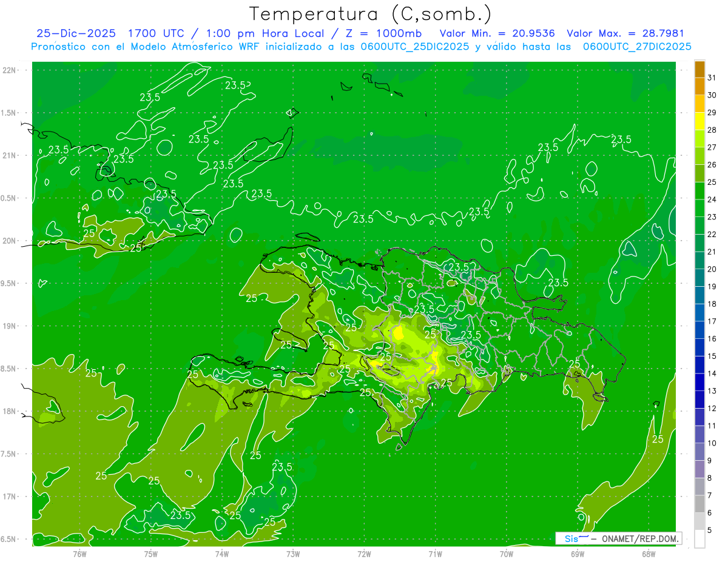Click the "Valor Min. = 20.9536" value

click(497, 33)
